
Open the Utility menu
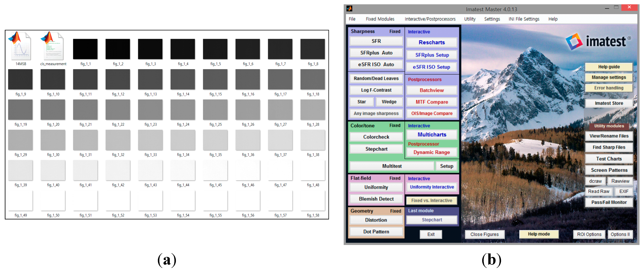(470, 19)
